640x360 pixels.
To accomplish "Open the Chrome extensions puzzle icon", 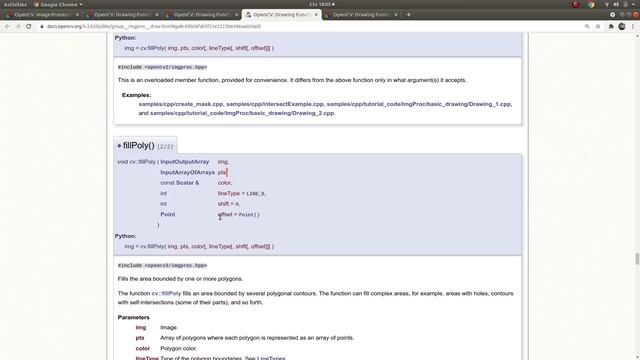I will (x=611, y=26).
